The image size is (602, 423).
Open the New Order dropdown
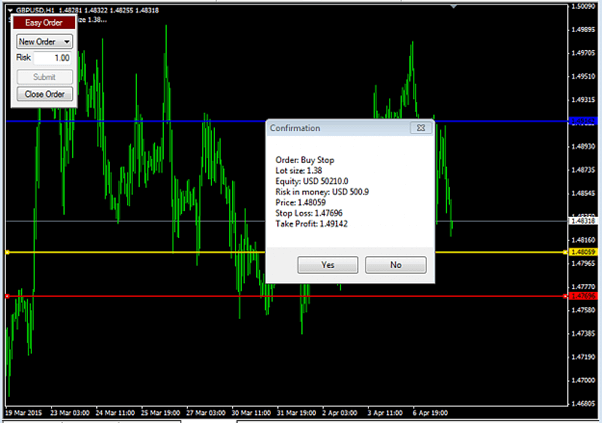pyautogui.click(x=44, y=41)
